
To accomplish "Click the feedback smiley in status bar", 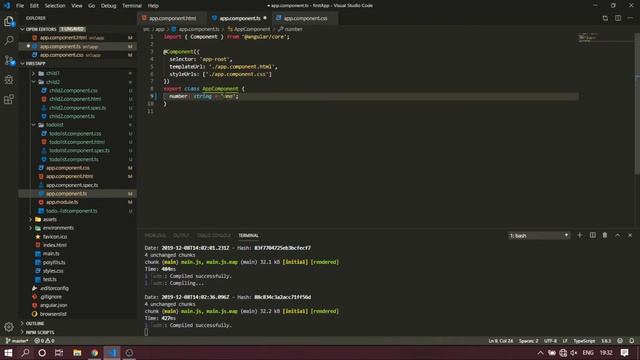I will pos(620,341).
